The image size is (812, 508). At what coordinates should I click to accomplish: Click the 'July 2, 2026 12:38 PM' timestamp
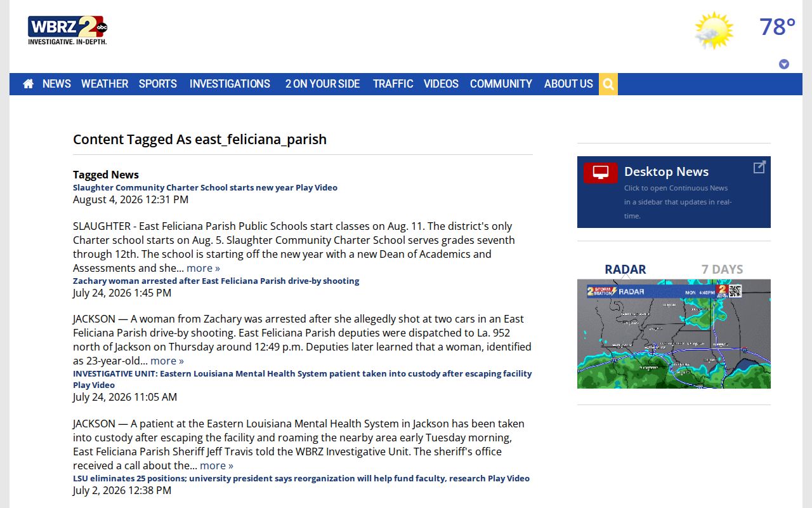point(122,490)
